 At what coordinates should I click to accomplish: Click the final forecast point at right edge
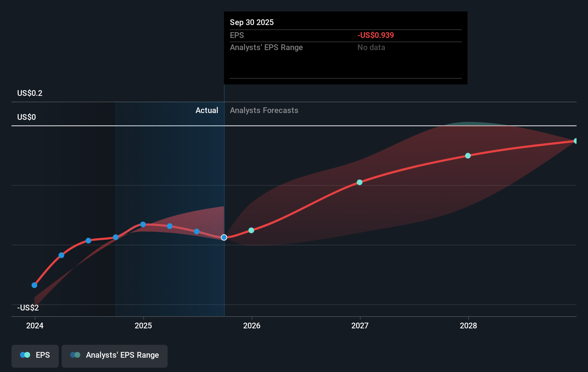tap(575, 141)
